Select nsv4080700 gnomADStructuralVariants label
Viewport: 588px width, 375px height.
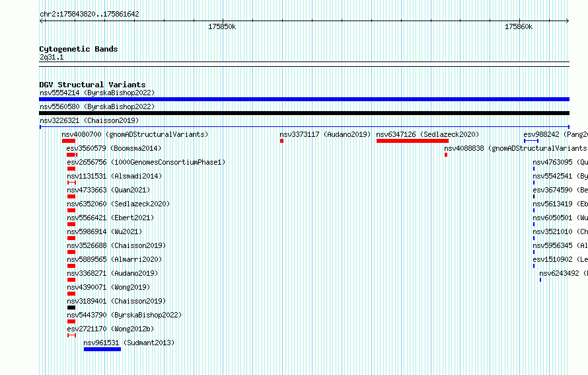coord(135,134)
